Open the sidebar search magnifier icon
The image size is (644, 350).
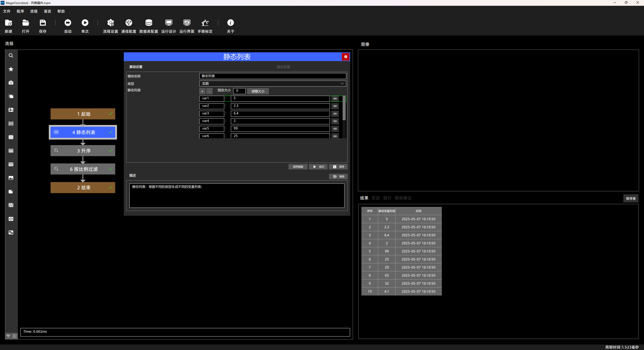point(11,56)
